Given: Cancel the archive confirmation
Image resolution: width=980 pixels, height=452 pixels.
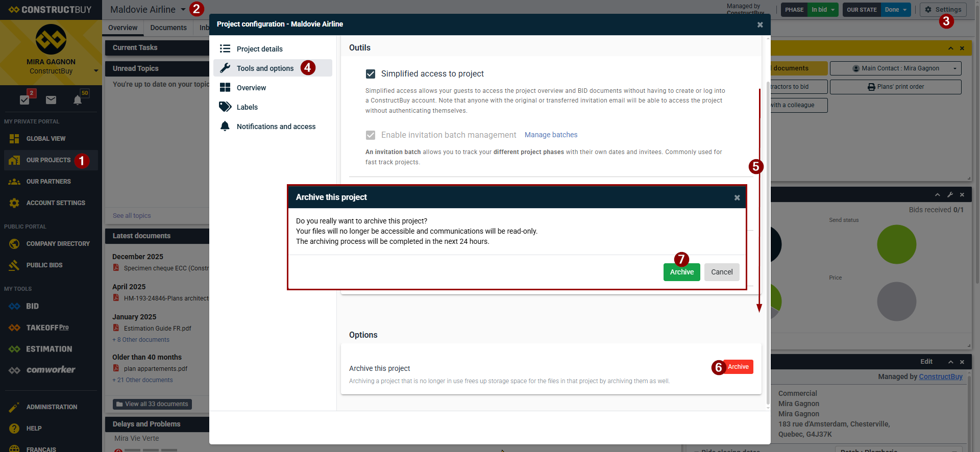Looking at the screenshot, I should pyautogui.click(x=722, y=272).
